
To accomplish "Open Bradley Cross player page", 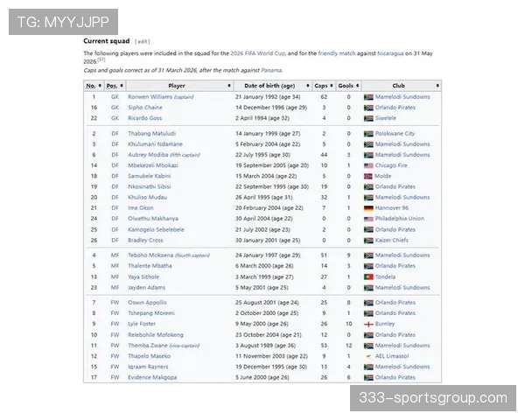I will point(145,241).
